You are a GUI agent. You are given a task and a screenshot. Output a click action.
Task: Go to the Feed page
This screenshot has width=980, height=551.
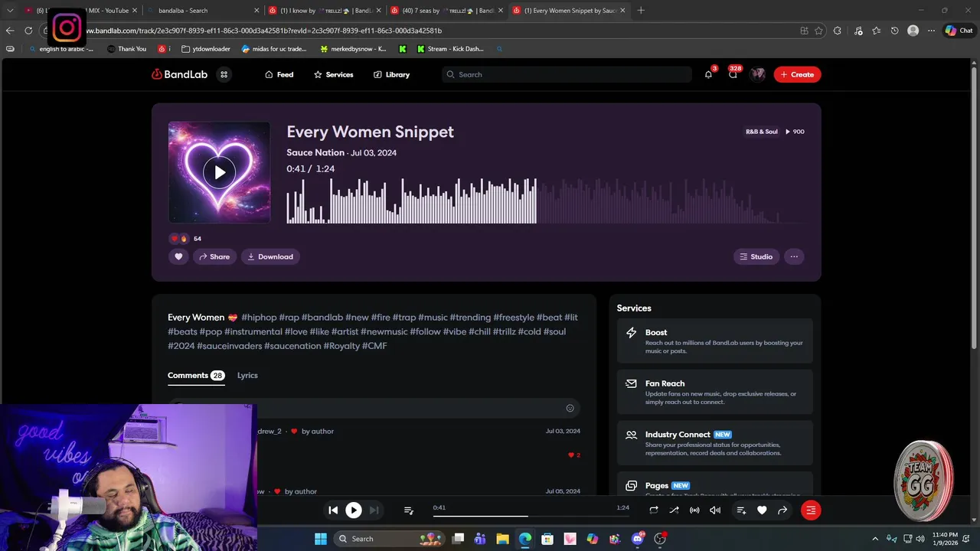click(x=279, y=74)
